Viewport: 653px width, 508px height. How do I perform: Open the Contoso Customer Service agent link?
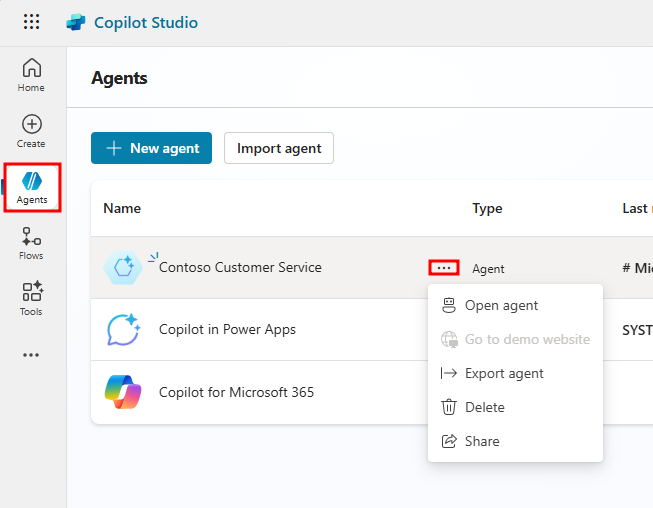coord(240,268)
